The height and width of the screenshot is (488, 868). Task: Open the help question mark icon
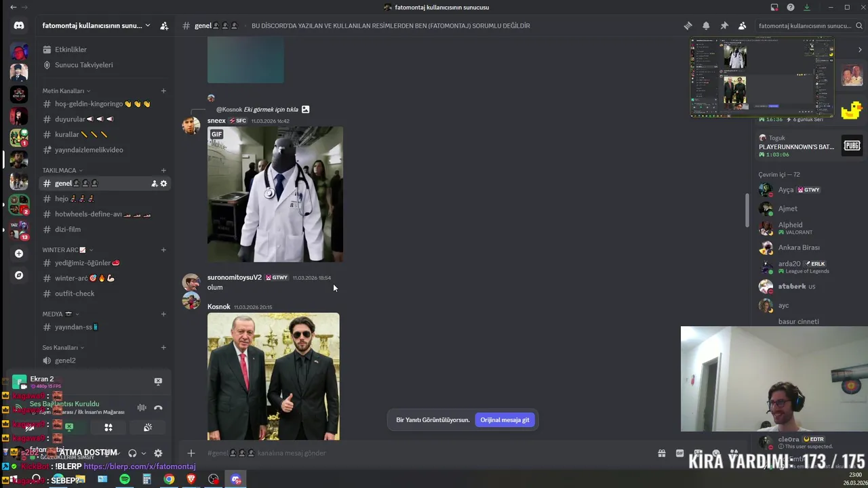click(791, 7)
